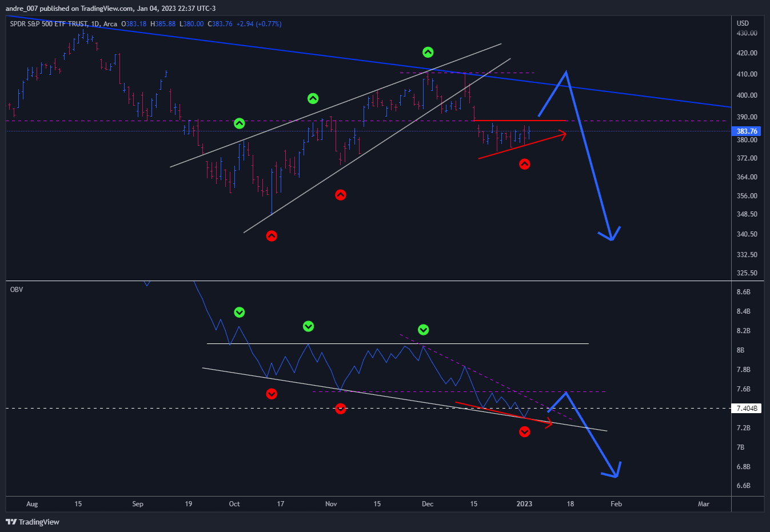This screenshot has height=532, width=770.
Task: Select the highest green marker above December price peak
Action: 428,53
